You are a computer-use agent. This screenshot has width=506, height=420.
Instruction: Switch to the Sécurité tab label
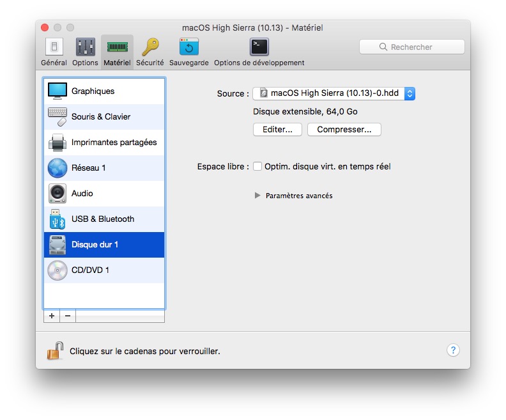click(150, 63)
